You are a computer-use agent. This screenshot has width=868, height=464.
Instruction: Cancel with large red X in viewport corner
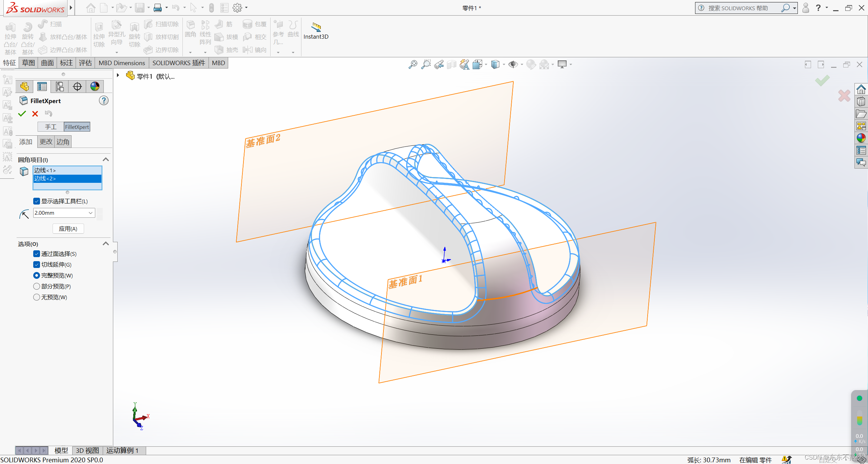pos(844,96)
